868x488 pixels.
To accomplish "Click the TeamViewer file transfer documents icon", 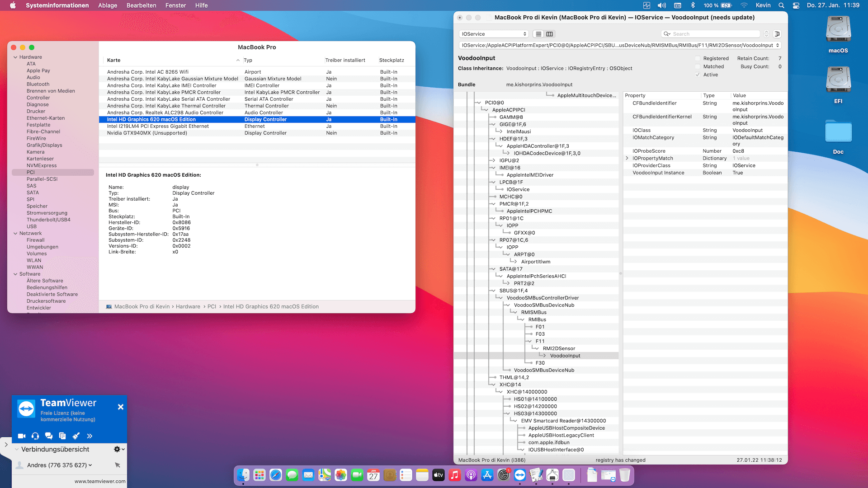I will click(62, 436).
